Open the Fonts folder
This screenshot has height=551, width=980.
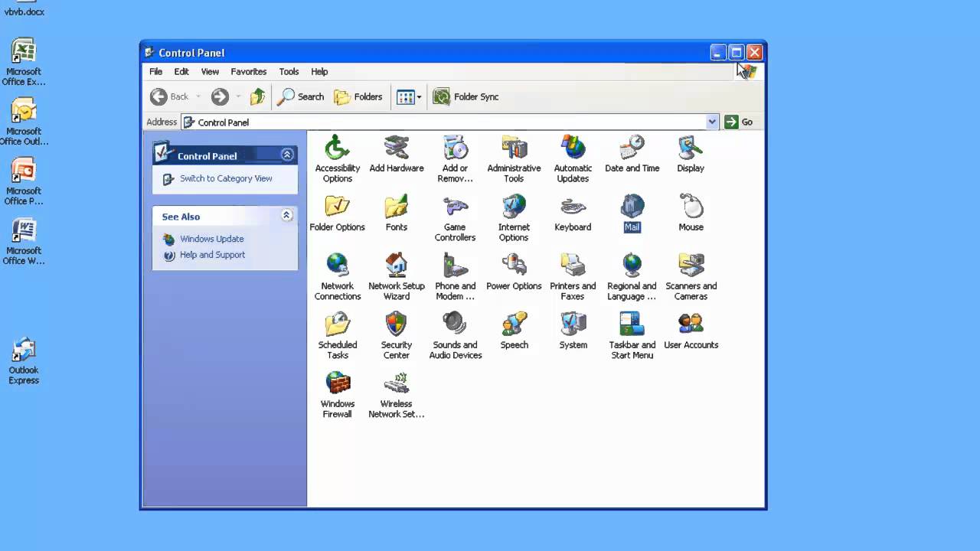(x=396, y=213)
